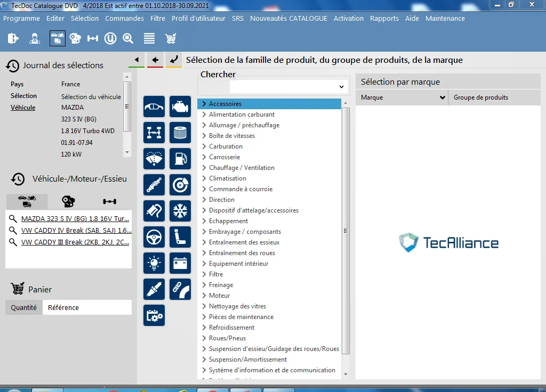546x392 pixels.
Task: Switch to the axle search tab icon
Action: pyautogui.click(x=110, y=201)
